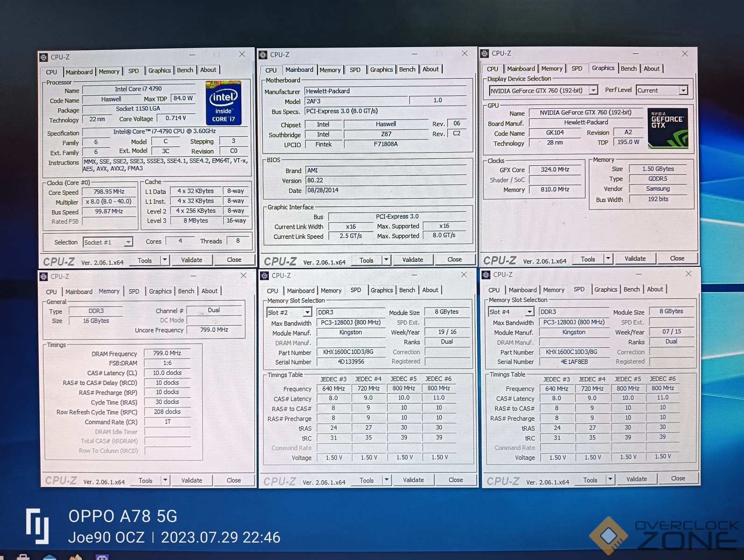This screenshot has height=560, width=744.
Task: Click the Intel Core i7 inside logo
Action: [x=224, y=103]
